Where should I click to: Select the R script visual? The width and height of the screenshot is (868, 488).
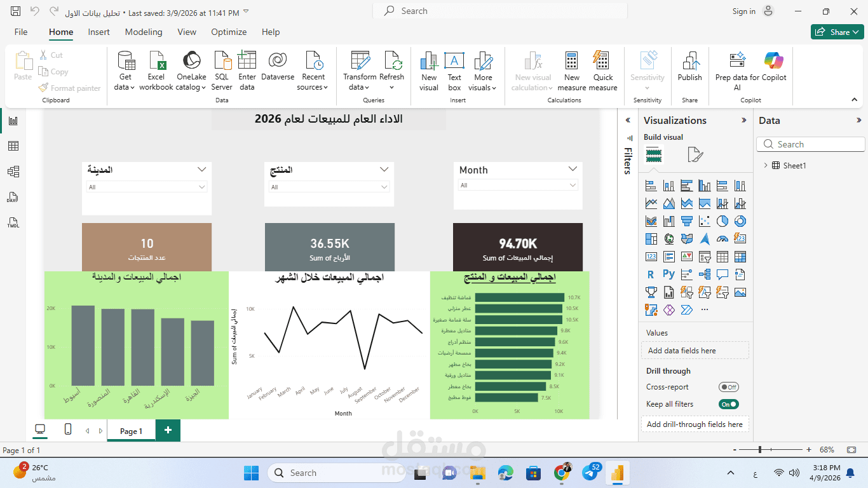[x=651, y=274]
